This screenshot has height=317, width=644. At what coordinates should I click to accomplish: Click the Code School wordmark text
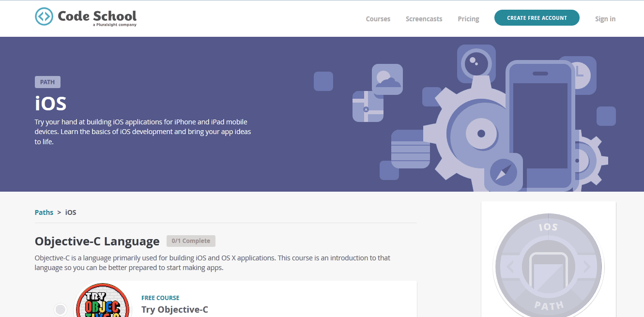point(97,16)
